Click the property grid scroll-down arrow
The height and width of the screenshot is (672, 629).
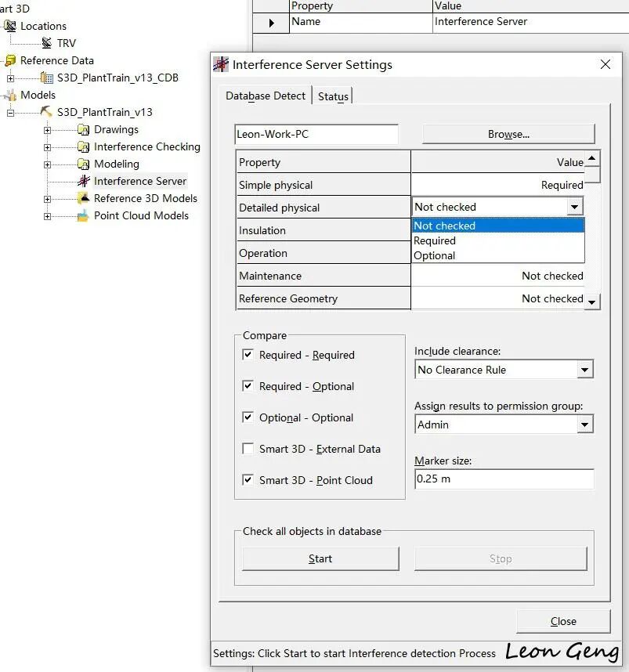[x=592, y=302]
